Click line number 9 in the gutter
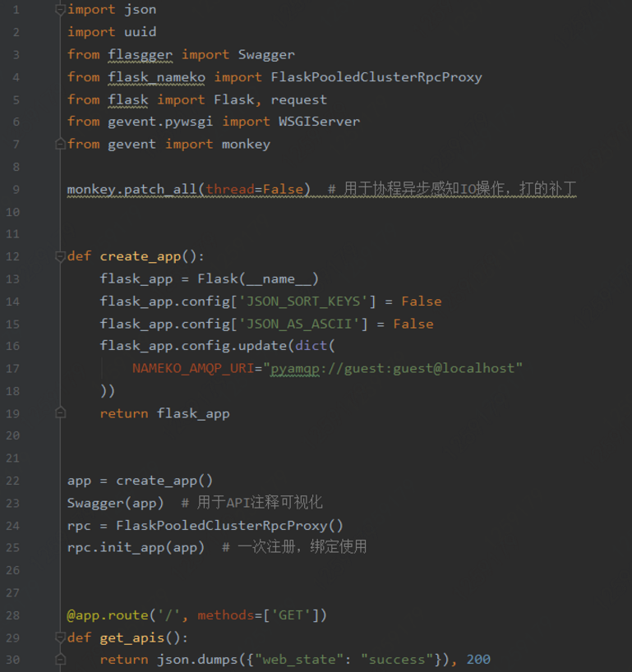Screen dimensions: 632x672 (x=16, y=189)
